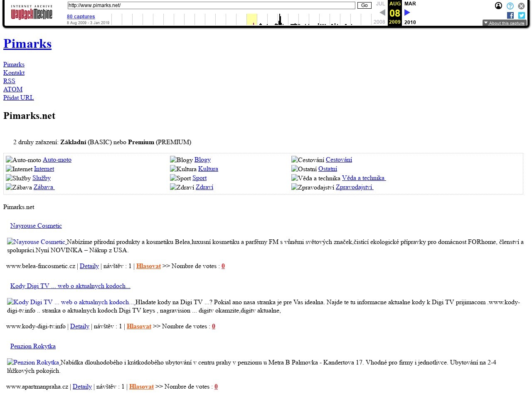The image size is (532, 399).
Task: Focus the Wayback URL input field
Action: tap(211, 5)
